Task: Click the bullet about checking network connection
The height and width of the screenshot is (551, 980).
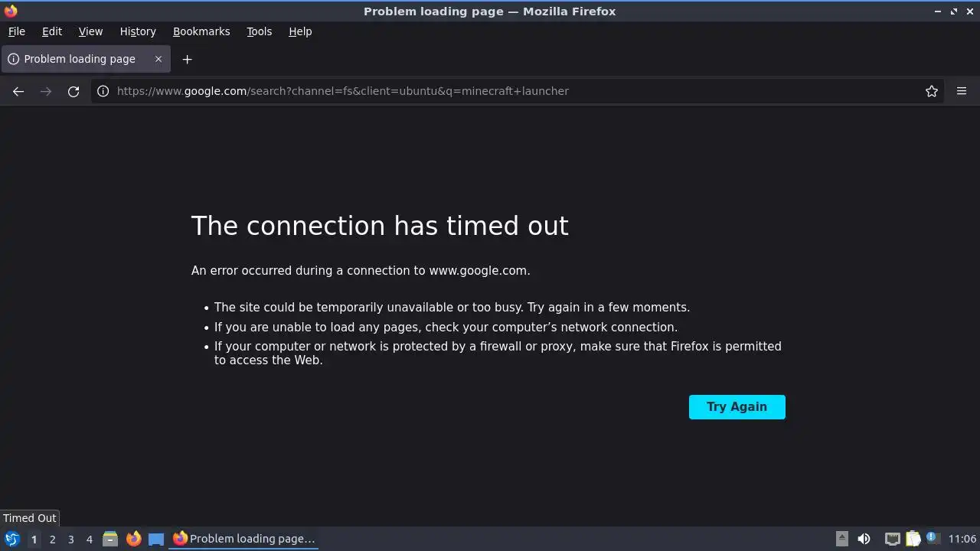Action: pyautogui.click(x=446, y=327)
